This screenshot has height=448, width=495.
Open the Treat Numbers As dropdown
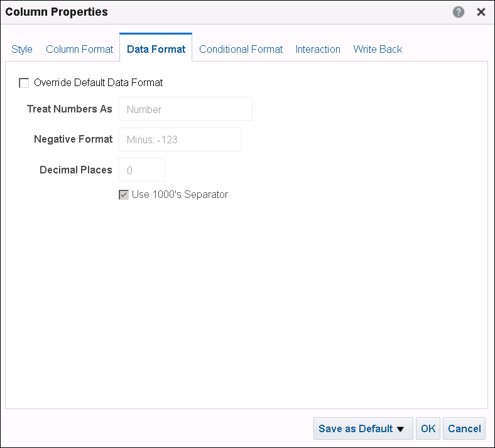pyautogui.click(x=185, y=109)
